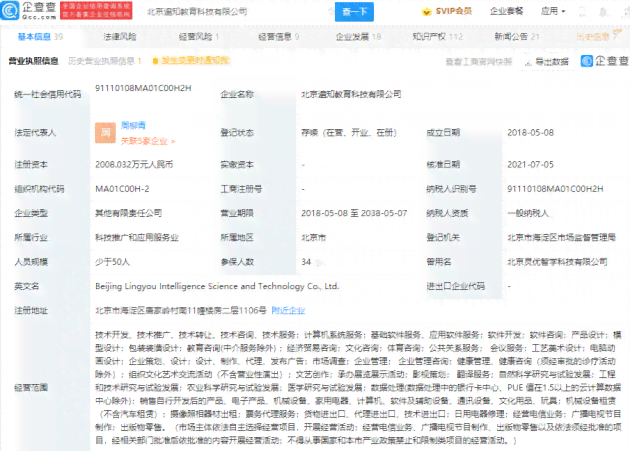Click the business scope paragraph starting 技术开发
This screenshot has height=451, width=630.
[358, 387]
